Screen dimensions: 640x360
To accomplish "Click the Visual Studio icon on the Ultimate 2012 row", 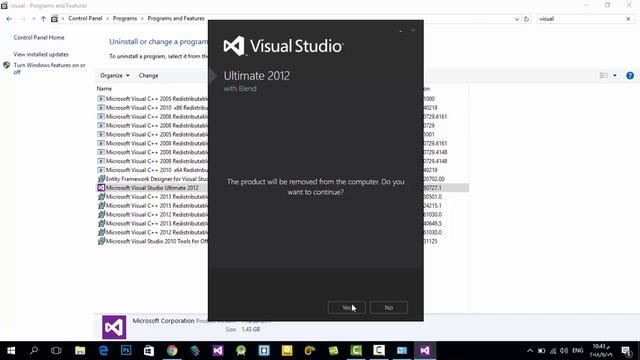I will point(101,188).
